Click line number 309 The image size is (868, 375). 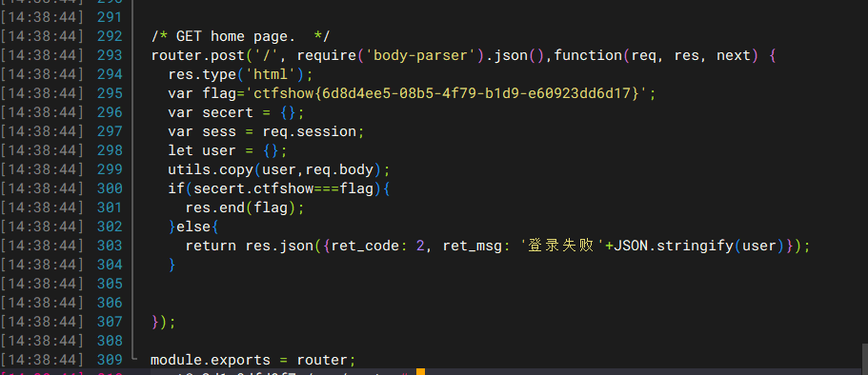110,360
